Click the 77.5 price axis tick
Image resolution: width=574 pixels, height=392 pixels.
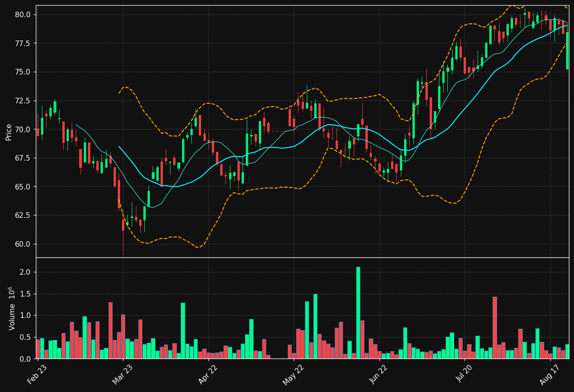point(22,43)
